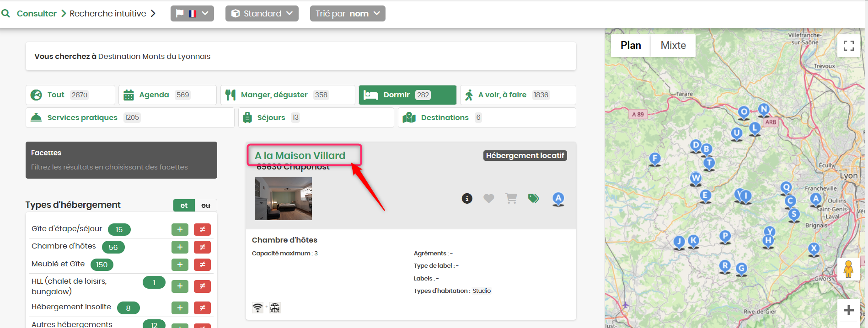
Task: Include Gîte d'étape/séjour with plus button
Action: point(180,229)
